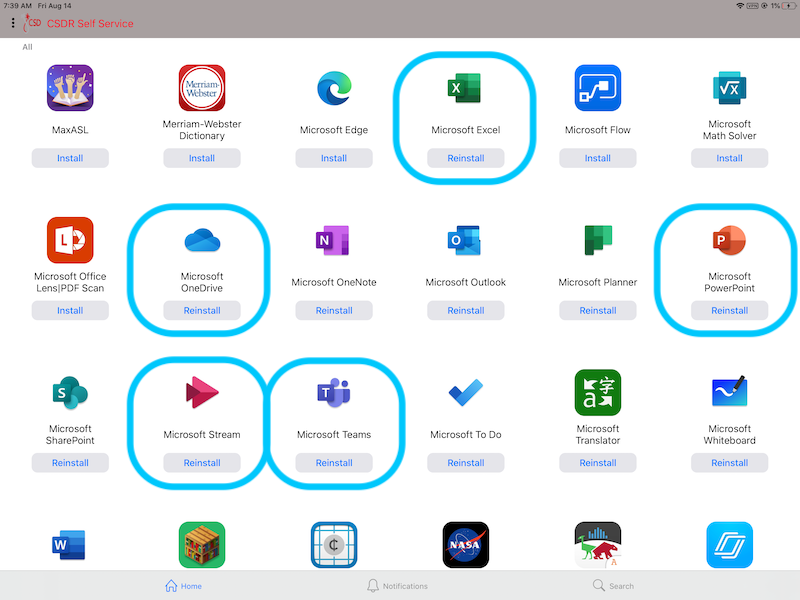Select the Microsoft PowerPoint icon
Image resolution: width=800 pixels, height=600 pixels.
tap(730, 240)
